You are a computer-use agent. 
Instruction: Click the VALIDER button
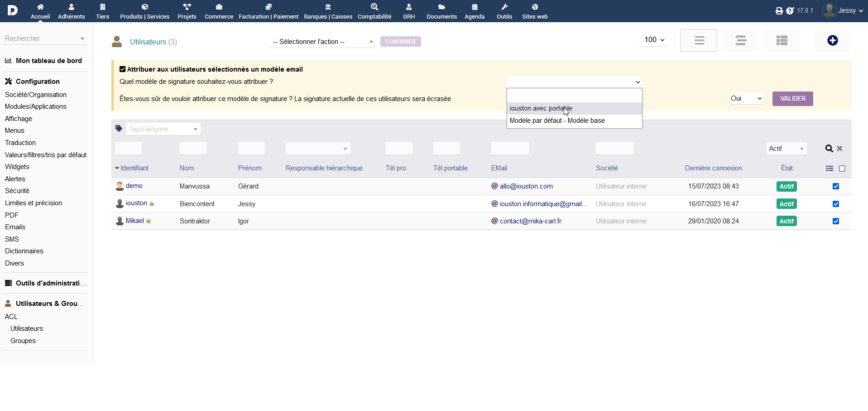pos(792,98)
